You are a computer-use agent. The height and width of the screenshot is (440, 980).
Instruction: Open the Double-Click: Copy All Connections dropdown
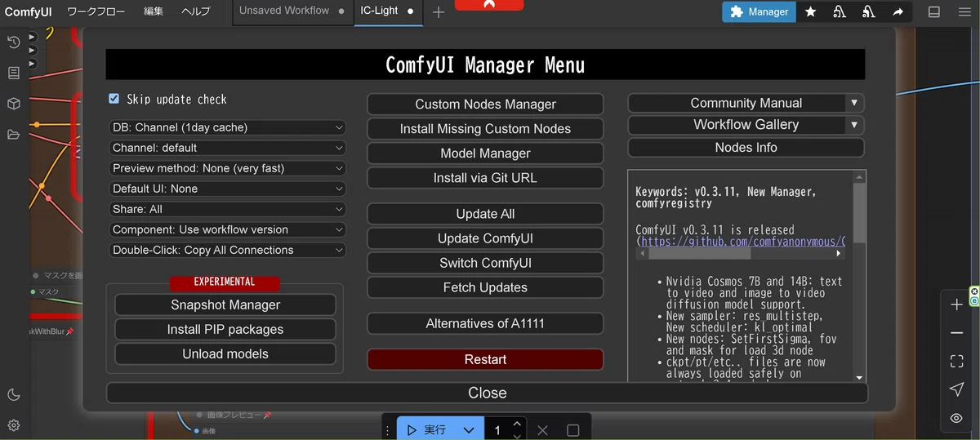tap(228, 250)
